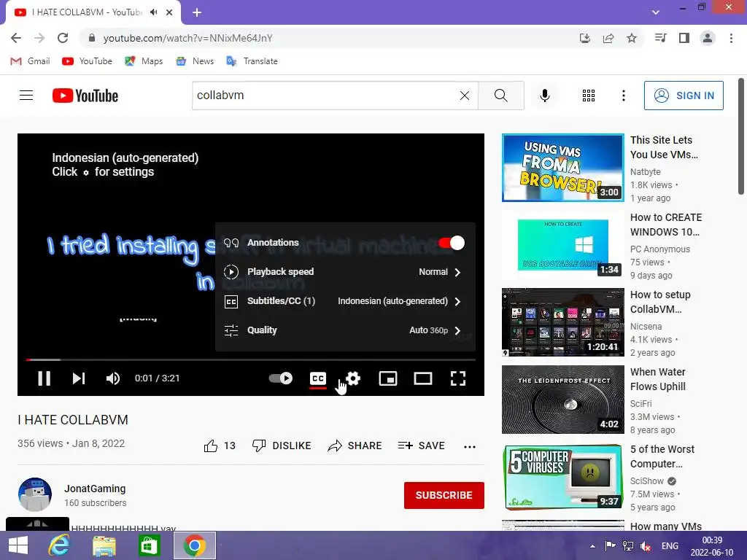Click the DISLIKE button
Screen dimensions: 747x560
[x=282, y=446]
